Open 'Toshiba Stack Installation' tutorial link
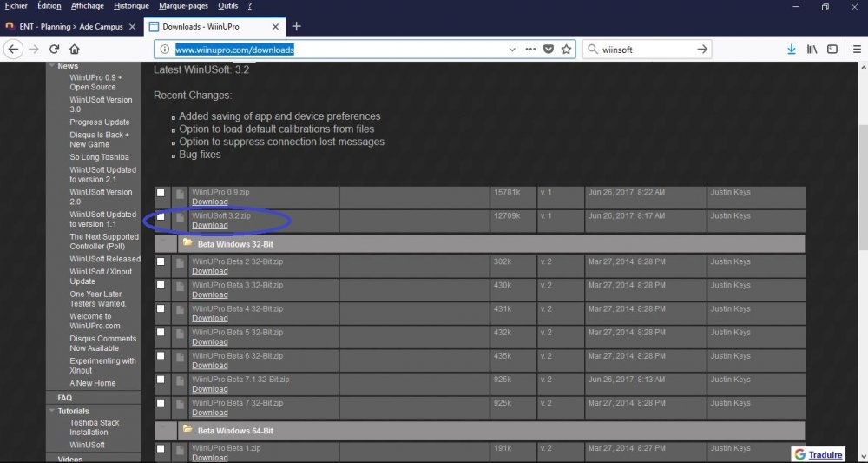Image resolution: width=868 pixels, height=463 pixels. point(95,427)
